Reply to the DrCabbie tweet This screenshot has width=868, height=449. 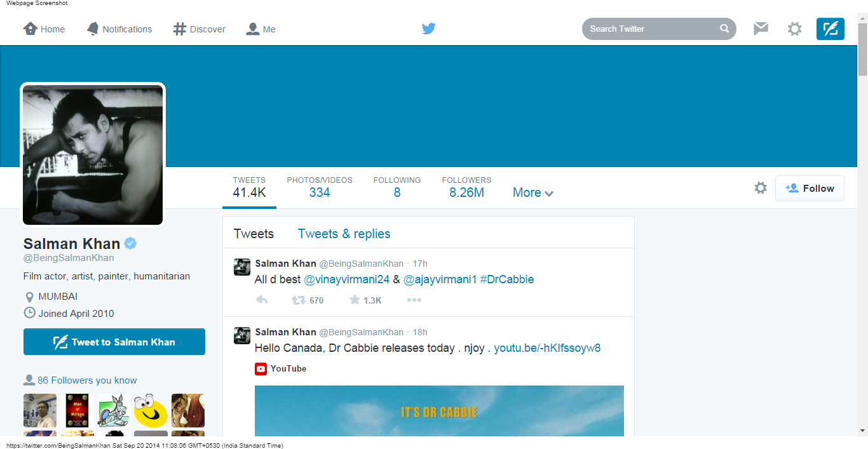(x=261, y=300)
